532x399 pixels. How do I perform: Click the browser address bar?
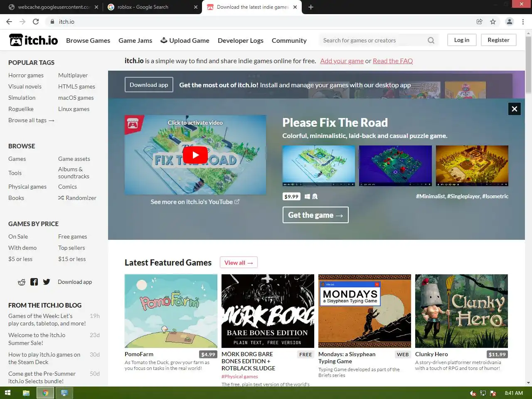click(x=262, y=22)
